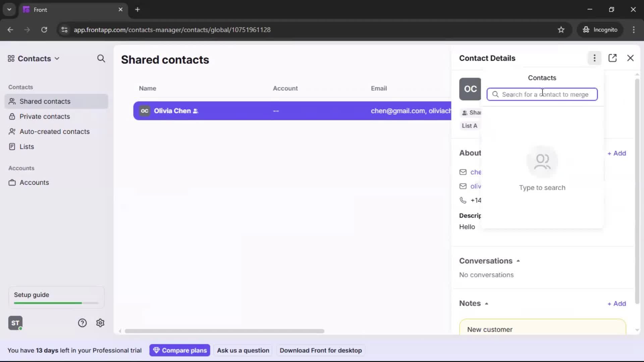The image size is (644, 362).
Task: Open the Shared contacts section
Action: 45,101
